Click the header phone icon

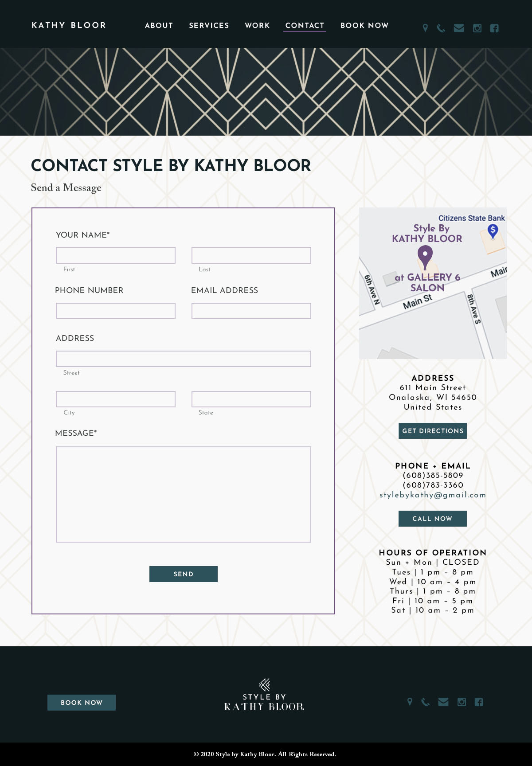441,28
